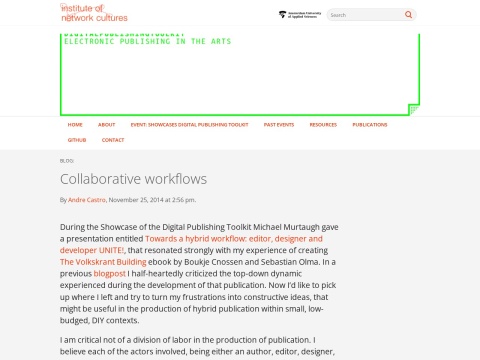Open author Andre Castro's page
This screenshot has height=360, width=480.
[x=87, y=200]
